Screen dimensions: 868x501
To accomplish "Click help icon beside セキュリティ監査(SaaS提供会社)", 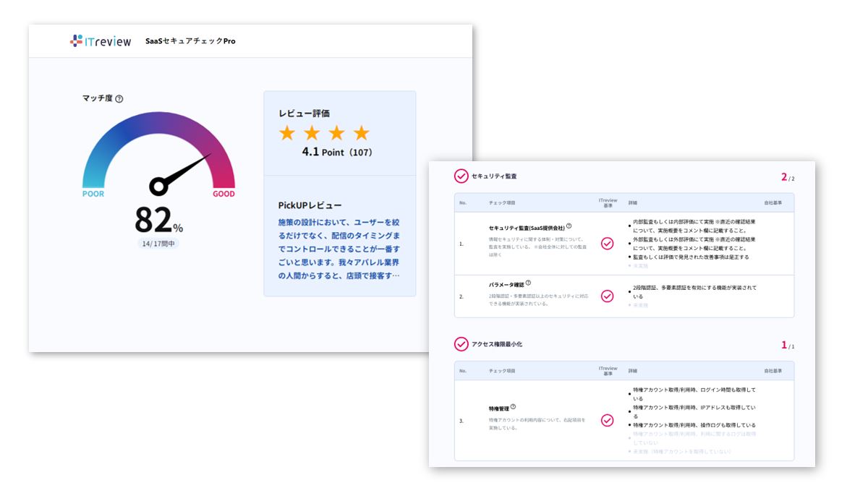I will [569, 226].
